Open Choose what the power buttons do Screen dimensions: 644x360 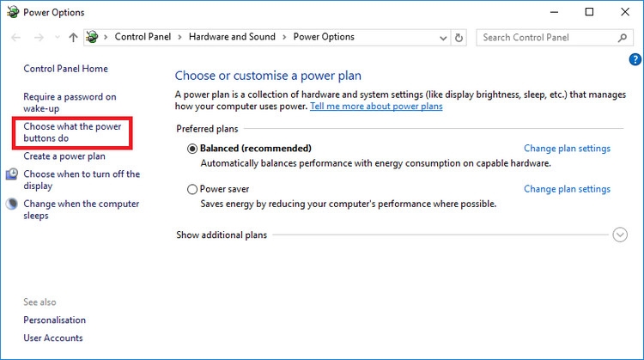click(x=72, y=132)
